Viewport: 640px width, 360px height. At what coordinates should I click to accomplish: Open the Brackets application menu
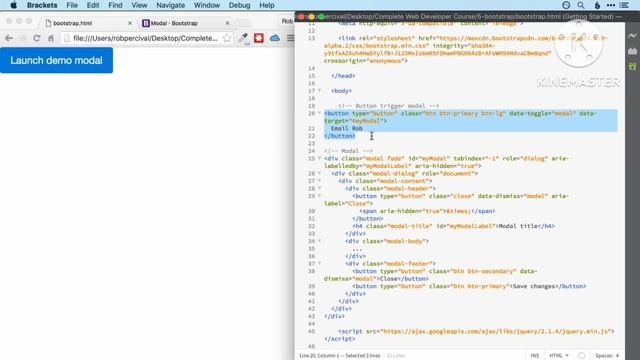pos(42,5)
